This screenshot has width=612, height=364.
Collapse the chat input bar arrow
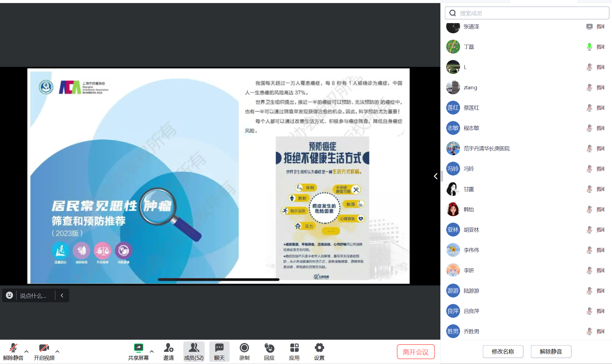(62, 295)
